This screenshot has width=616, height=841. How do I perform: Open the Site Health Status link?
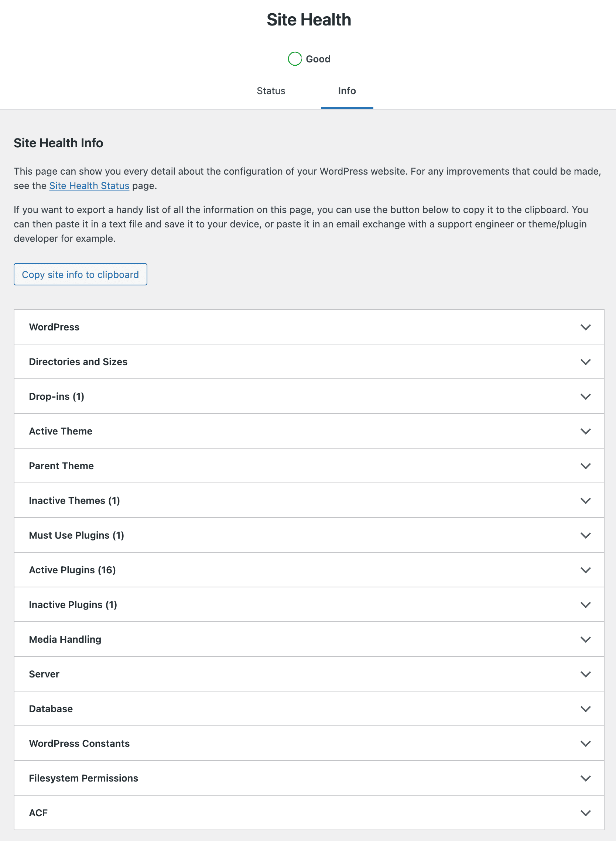coord(89,185)
